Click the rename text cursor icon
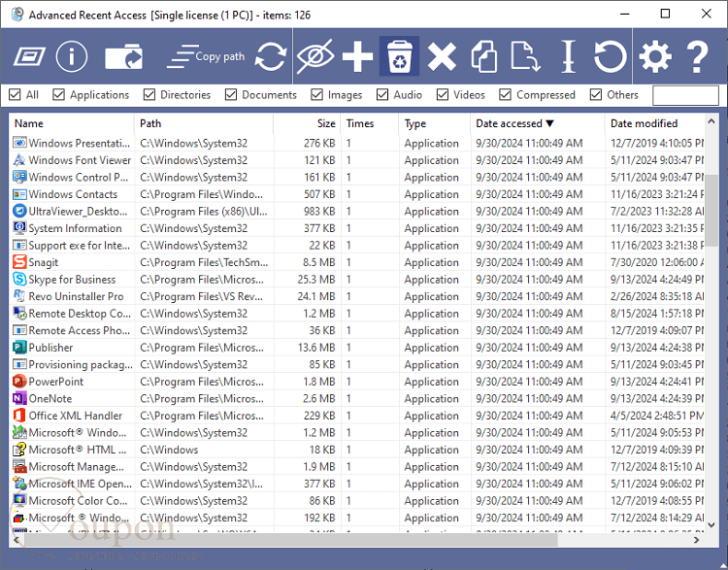 pos(568,56)
